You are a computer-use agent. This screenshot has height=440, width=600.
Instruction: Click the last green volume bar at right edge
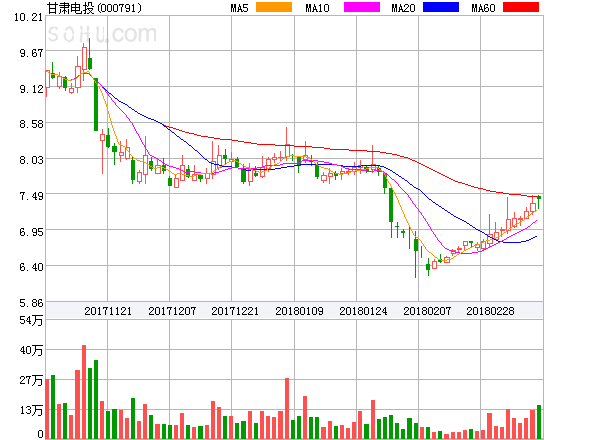[x=539, y=422]
